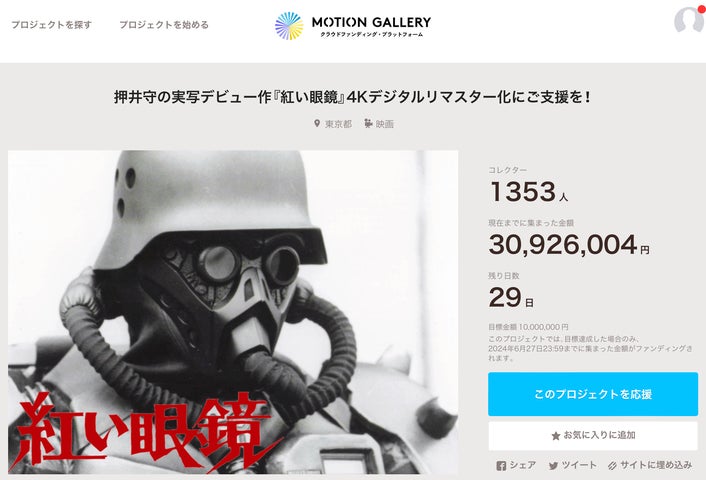The image size is (706, 480).
Task: Click the film camera category icon
Action: tap(368, 123)
